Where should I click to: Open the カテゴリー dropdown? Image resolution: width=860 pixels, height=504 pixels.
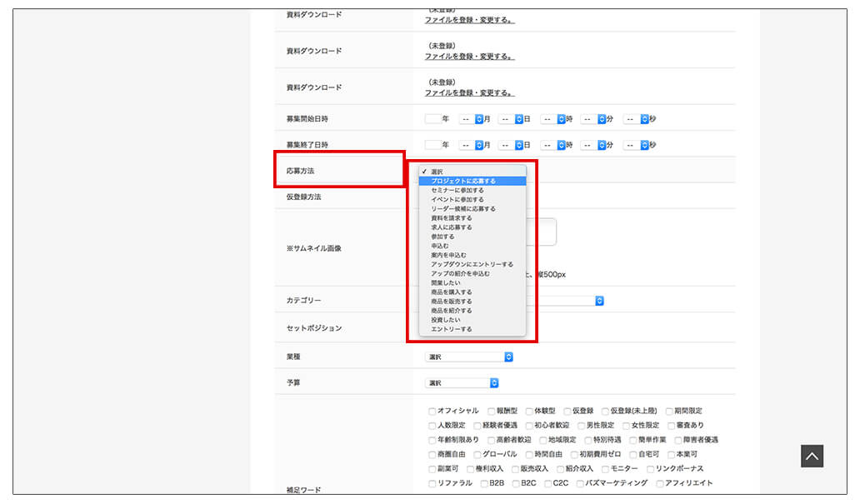598,301
